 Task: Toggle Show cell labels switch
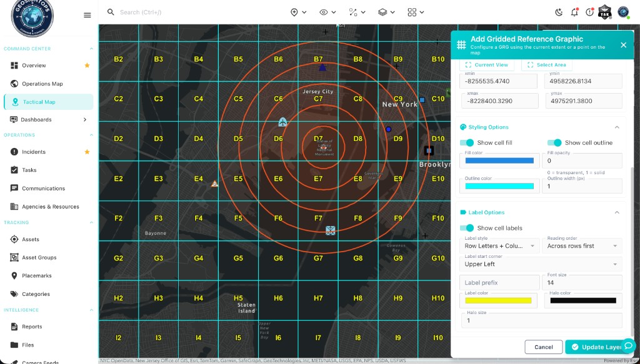click(x=467, y=228)
